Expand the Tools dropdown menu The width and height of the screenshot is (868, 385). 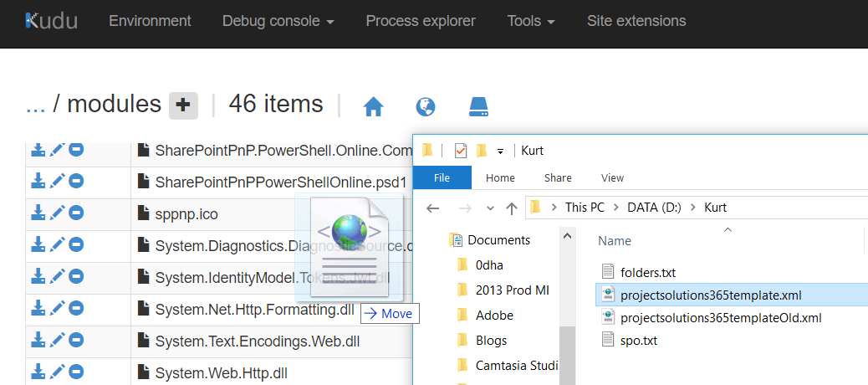(532, 21)
